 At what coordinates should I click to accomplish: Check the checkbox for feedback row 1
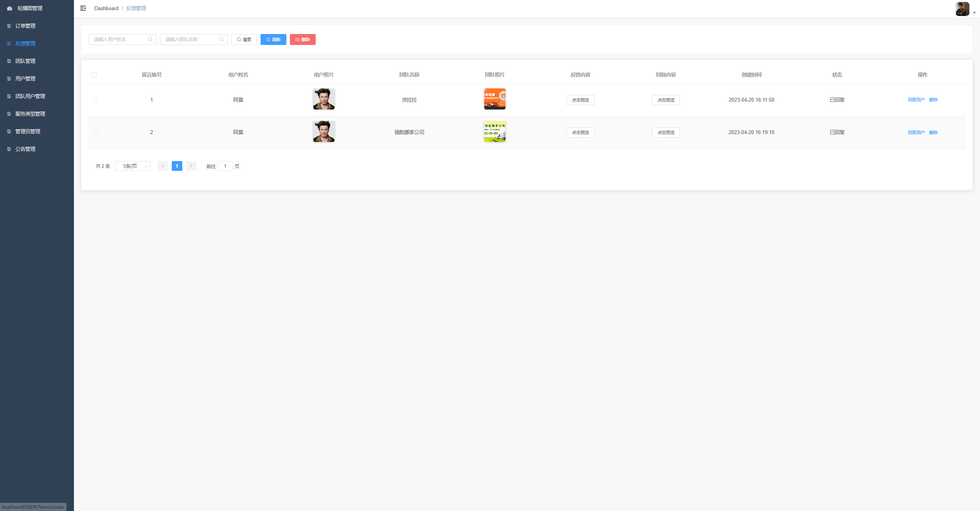[x=96, y=100]
